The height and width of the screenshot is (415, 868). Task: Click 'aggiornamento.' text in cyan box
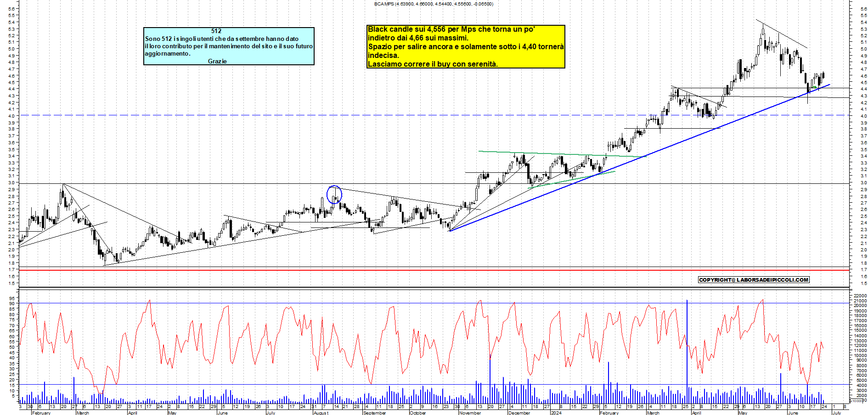pos(168,54)
